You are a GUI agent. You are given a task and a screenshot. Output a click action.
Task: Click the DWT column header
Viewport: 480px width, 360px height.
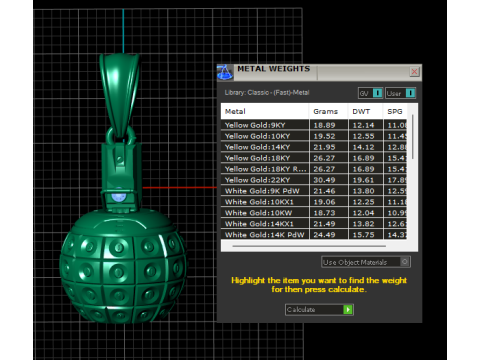[x=365, y=111]
